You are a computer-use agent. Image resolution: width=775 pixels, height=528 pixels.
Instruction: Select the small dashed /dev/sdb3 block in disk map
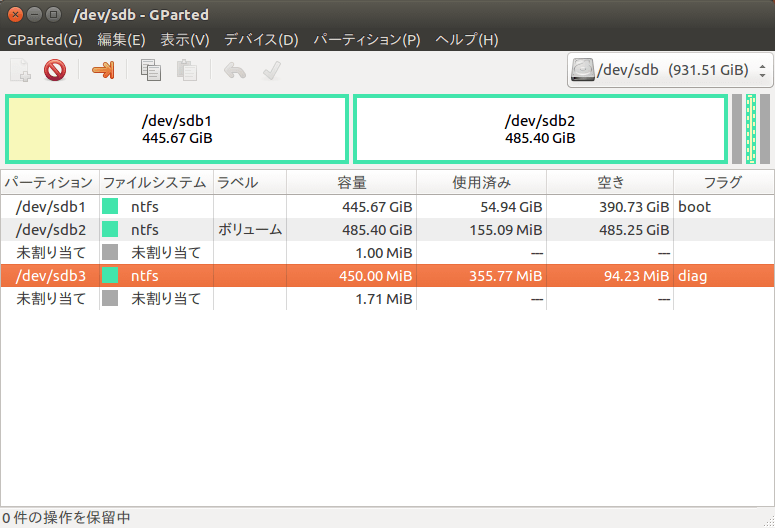751,129
